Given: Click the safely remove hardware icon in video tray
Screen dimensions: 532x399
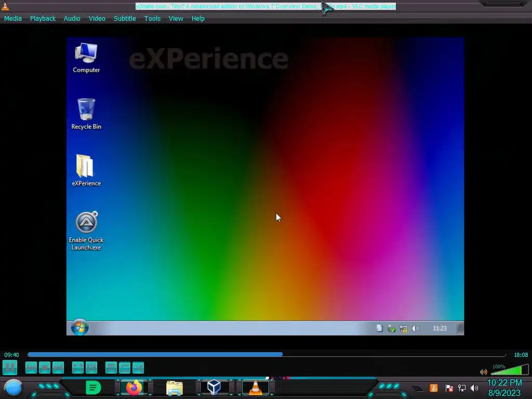Looking at the screenshot, I should 391,328.
